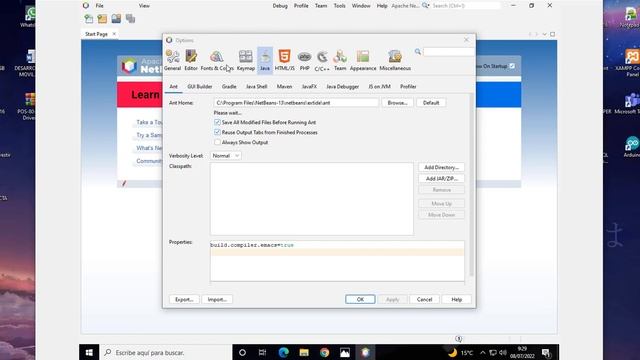Viewport: 640px width, 360px height.
Task: Open Microsoft Edge from the taskbar
Action: (x=284, y=352)
